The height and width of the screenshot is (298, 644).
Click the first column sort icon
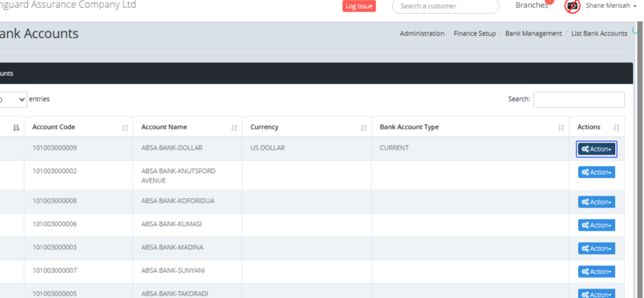tap(16, 128)
